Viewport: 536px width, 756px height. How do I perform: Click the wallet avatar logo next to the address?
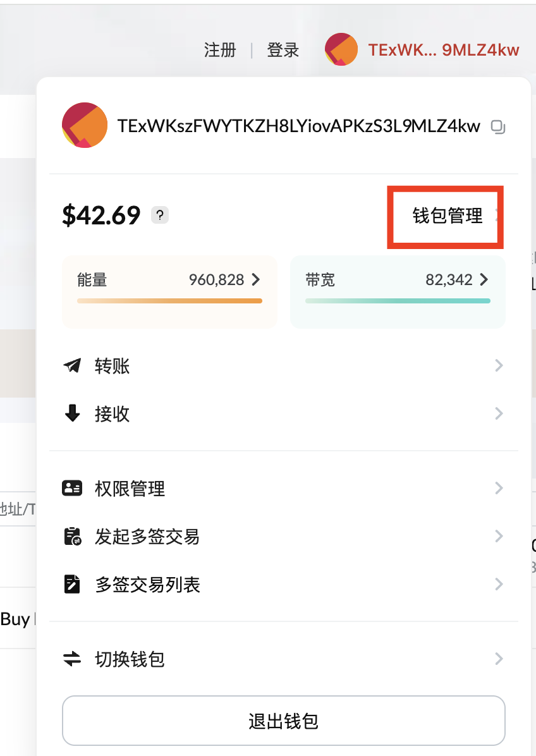(84, 126)
